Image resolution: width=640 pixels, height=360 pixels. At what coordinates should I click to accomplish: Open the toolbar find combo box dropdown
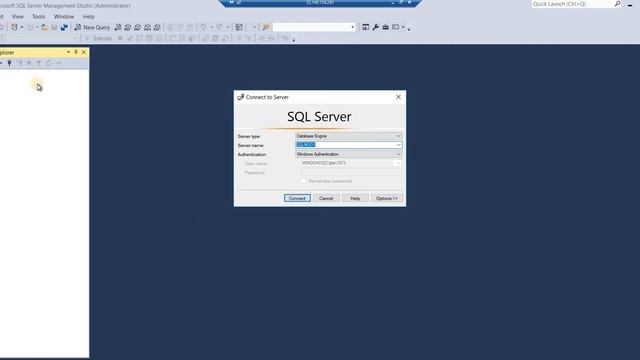tap(353, 27)
